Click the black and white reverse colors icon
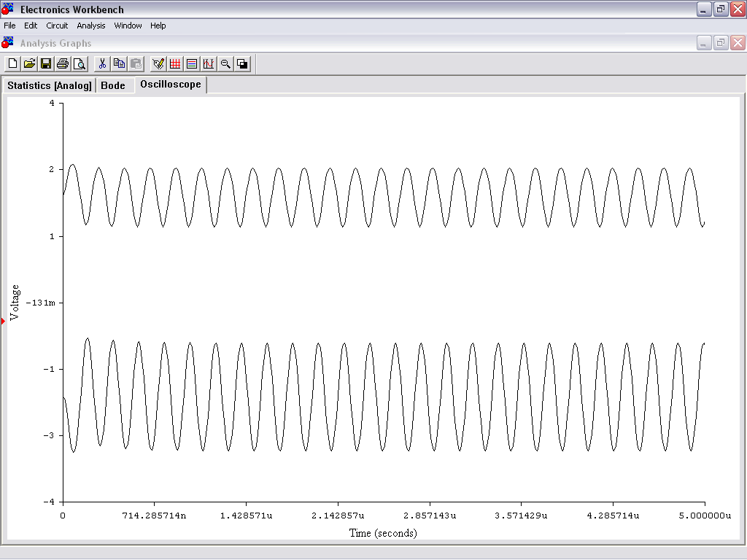The height and width of the screenshot is (560, 747). (x=242, y=64)
